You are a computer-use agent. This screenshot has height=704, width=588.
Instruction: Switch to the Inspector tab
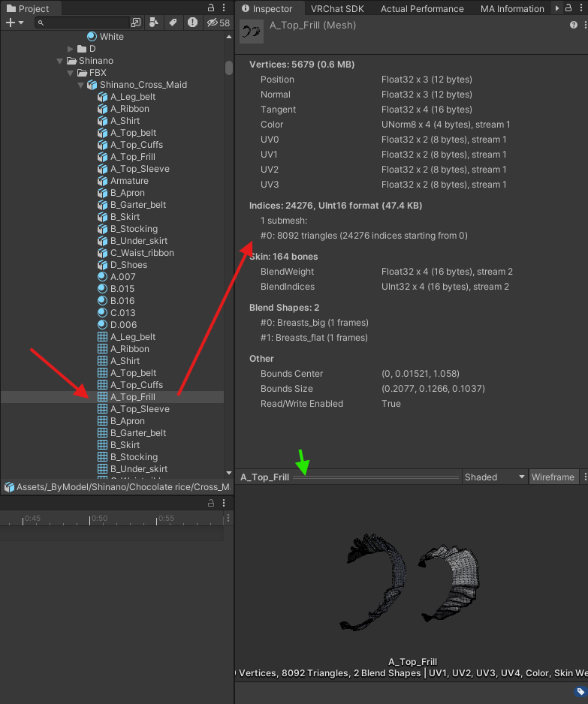click(267, 8)
